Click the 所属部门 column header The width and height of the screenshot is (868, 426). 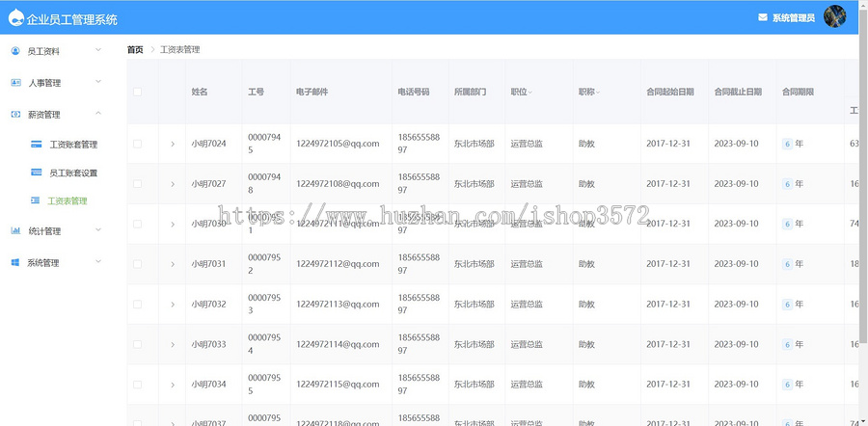pyautogui.click(x=470, y=92)
